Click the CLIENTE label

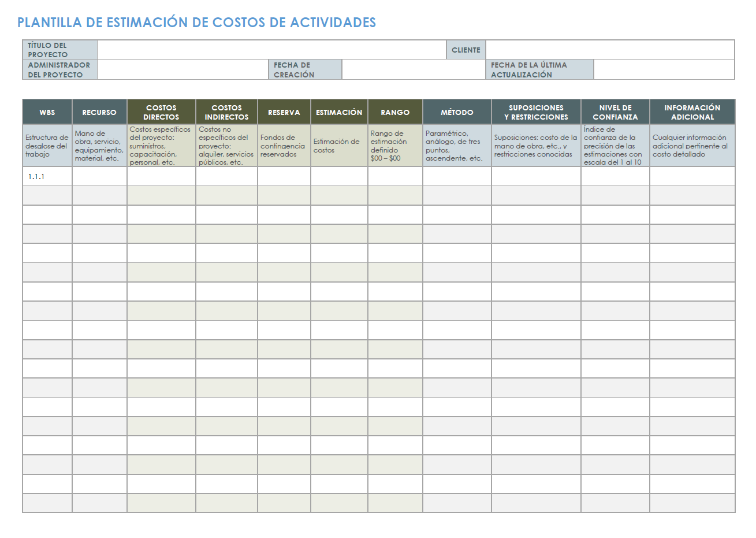(x=465, y=50)
